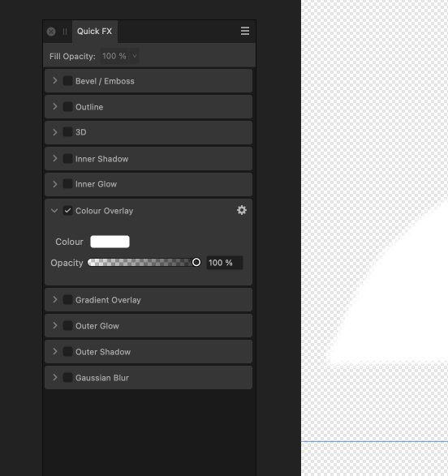Disable the Colour Overlay checkbox
This screenshot has height=476, width=448.
(x=67, y=211)
